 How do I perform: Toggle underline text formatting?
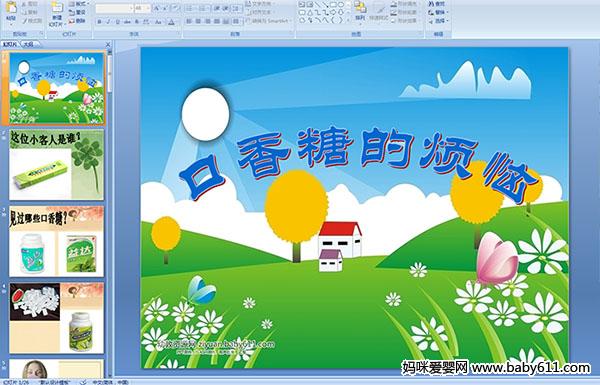click(117, 22)
